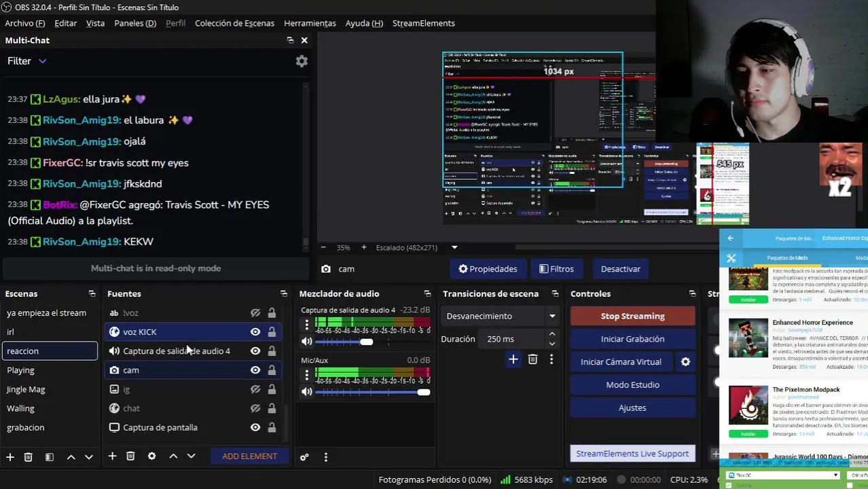This screenshot has width=868, height=489.
Task: Zoom in preview with plus icon
Action: [364, 247]
